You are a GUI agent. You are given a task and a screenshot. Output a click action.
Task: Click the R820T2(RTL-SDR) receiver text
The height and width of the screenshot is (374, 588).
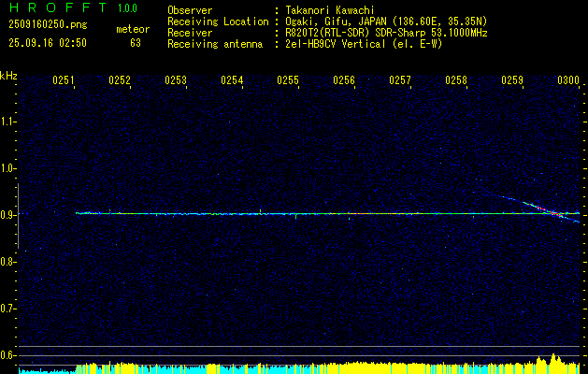[x=386, y=33]
